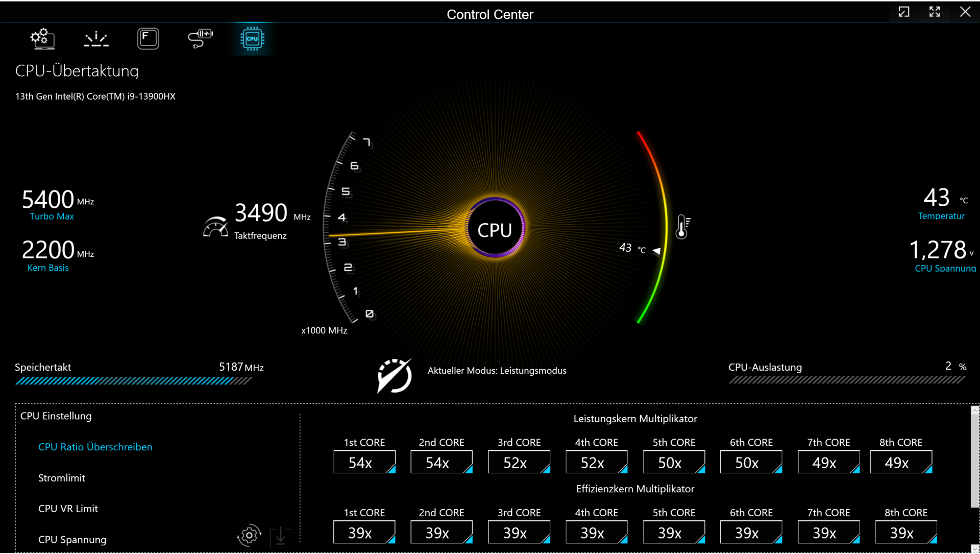
Task: Select CPU Ratio Überschreiben setting
Action: point(95,447)
